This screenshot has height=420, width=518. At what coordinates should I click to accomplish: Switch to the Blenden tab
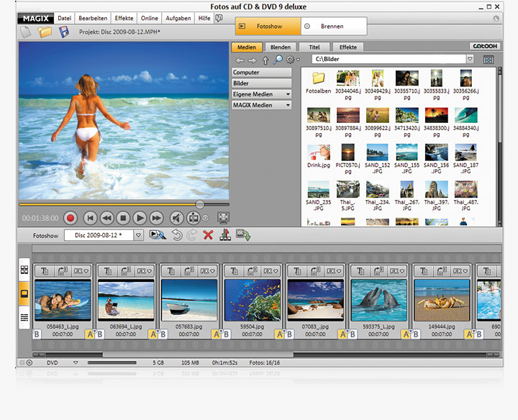pos(280,47)
